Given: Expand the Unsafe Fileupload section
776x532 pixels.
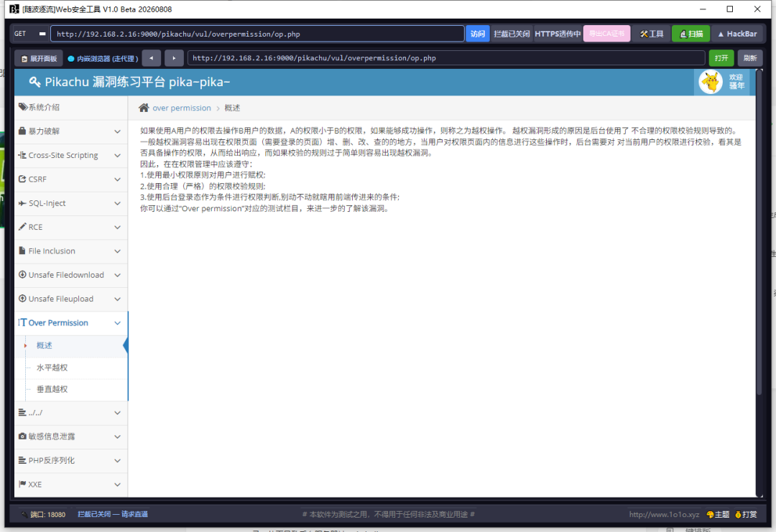Looking at the screenshot, I should point(70,299).
